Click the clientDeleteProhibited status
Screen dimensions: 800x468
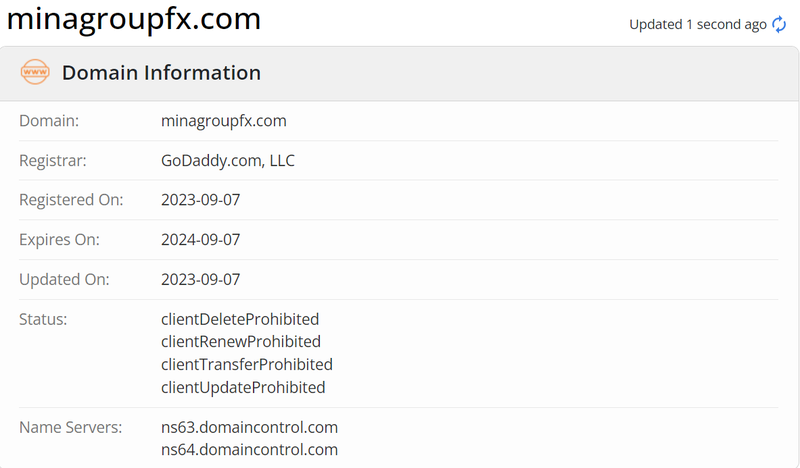pyautogui.click(x=240, y=320)
